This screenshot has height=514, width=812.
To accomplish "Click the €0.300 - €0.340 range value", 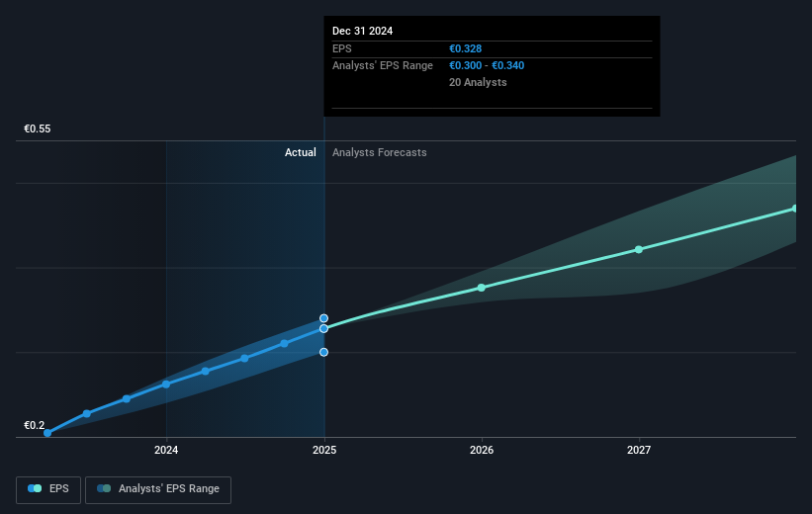I will coord(487,66).
